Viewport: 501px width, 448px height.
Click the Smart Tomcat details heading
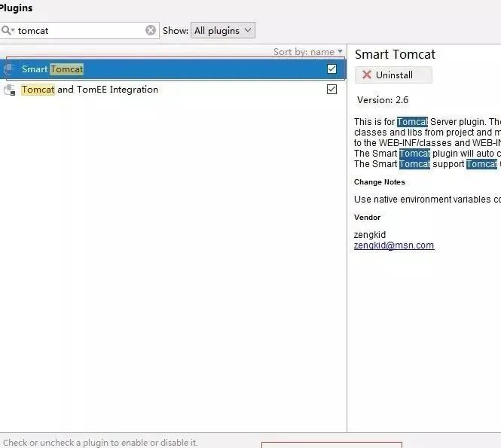(x=395, y=54)
